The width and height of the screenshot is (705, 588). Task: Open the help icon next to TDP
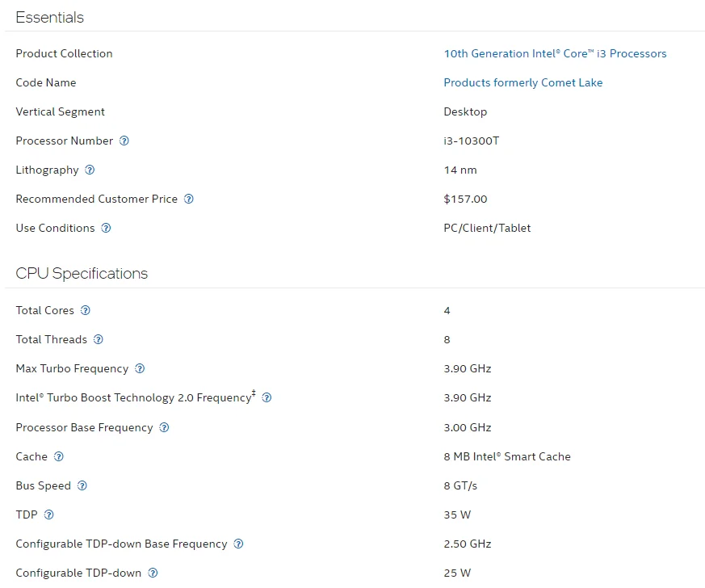(48, 514)
